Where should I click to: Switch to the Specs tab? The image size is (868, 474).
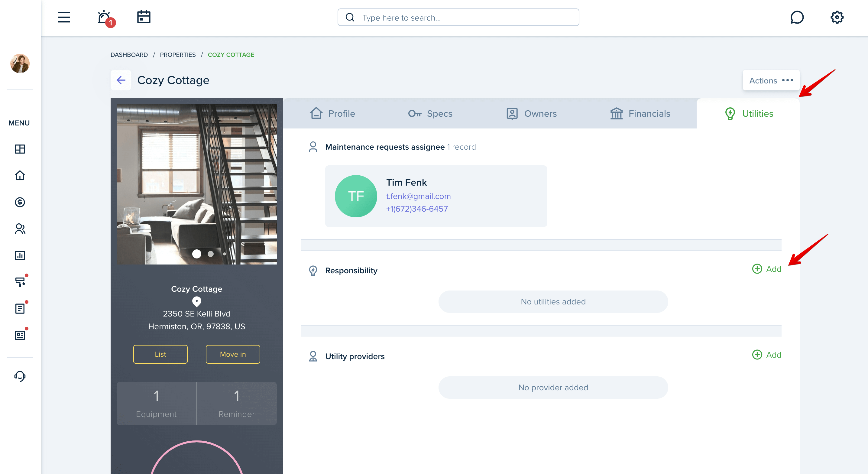[430, 113]
